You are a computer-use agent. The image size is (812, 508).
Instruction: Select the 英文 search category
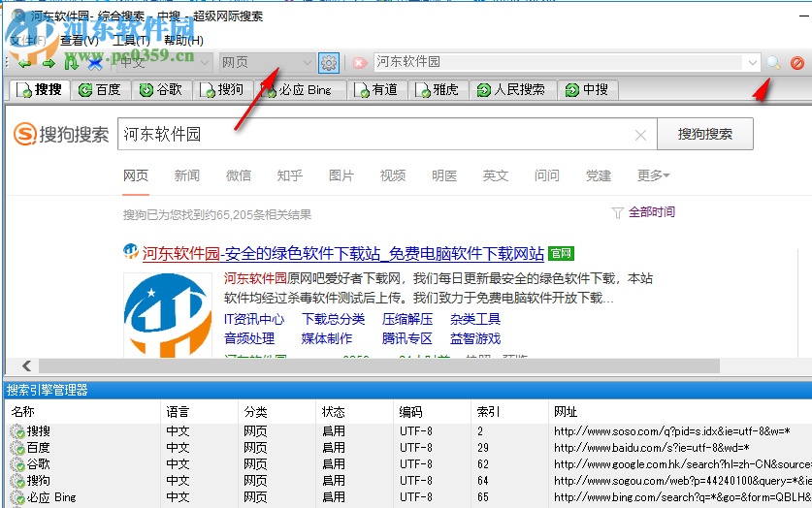(x=496, y=175)
